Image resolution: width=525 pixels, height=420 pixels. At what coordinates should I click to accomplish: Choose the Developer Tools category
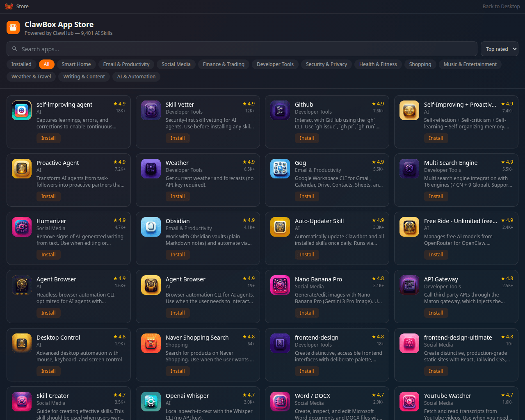275,64
